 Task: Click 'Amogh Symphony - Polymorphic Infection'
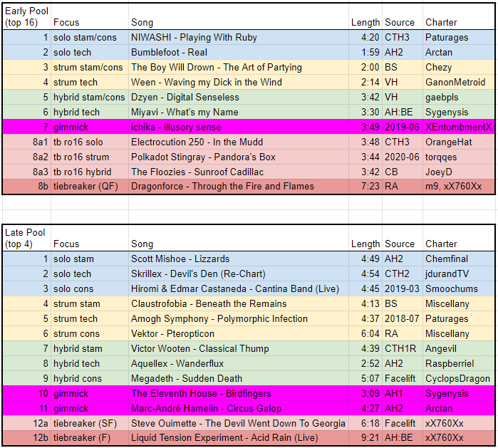tap(239, 319)
